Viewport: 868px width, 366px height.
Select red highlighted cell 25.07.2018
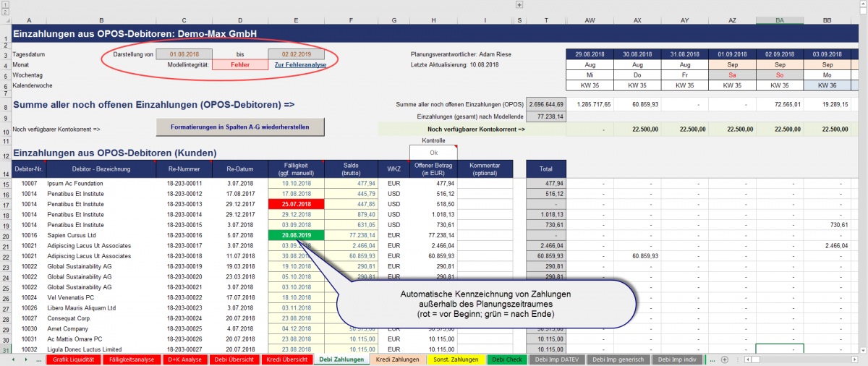coord(296,205)
